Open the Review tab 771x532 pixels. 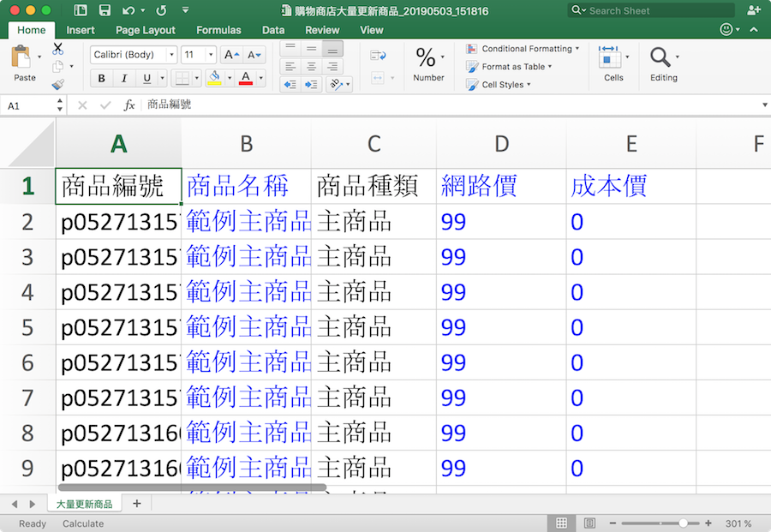(322, 30)
